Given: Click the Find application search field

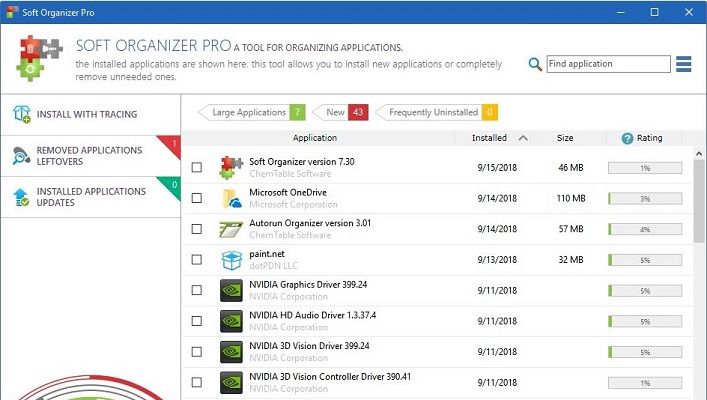Looking at the screenshot, I should pos(607,64).
